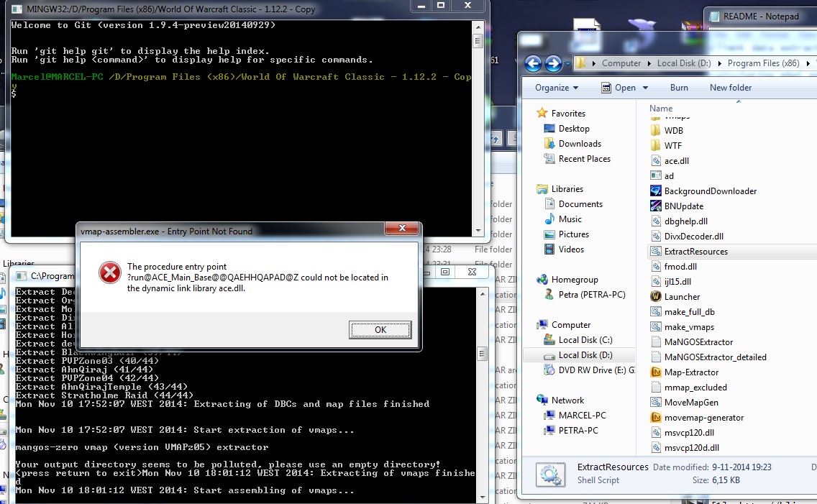Go forward in Explorer navigation

[x=553, y=63]
